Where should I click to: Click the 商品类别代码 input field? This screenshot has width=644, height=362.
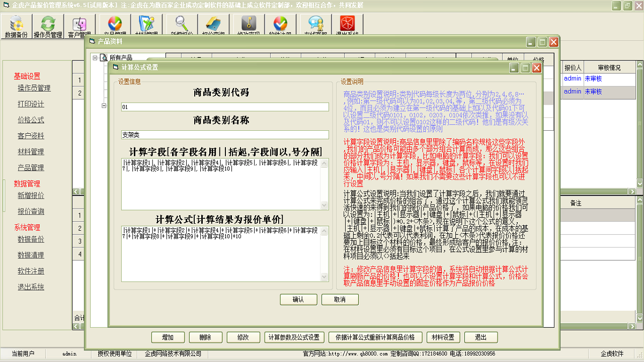[x=225, y=107]
